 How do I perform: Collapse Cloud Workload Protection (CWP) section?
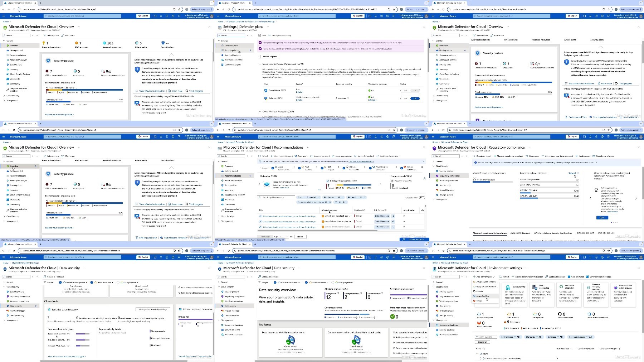260,111
